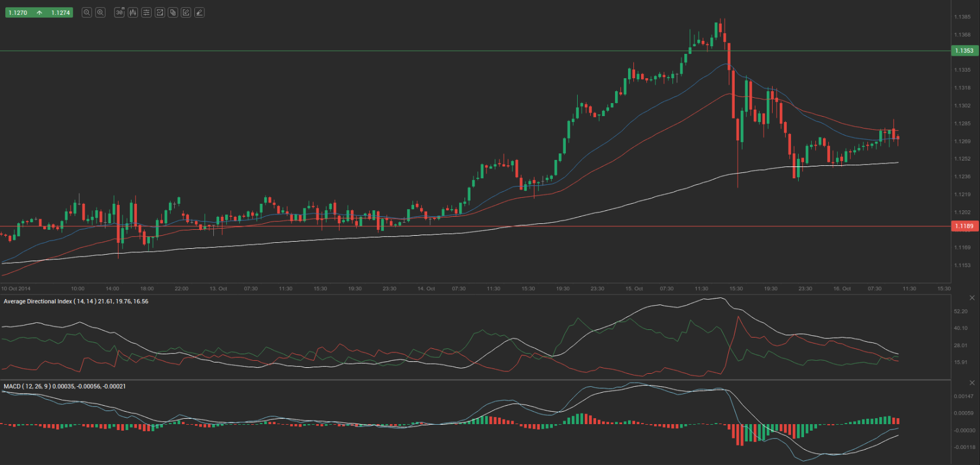
Task: Click the zoom in magnifier icon
Action: pyautogui.click(x=101, y=12)
